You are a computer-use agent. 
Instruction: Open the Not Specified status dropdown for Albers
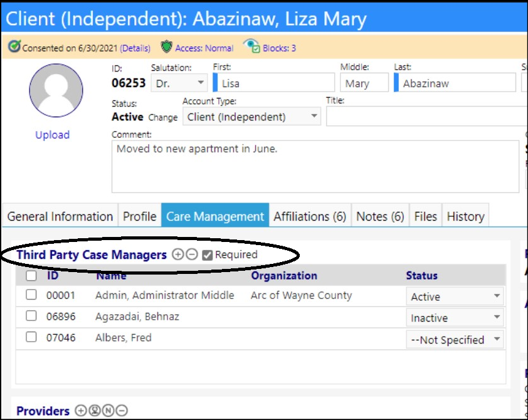click(x=455, y=339)
